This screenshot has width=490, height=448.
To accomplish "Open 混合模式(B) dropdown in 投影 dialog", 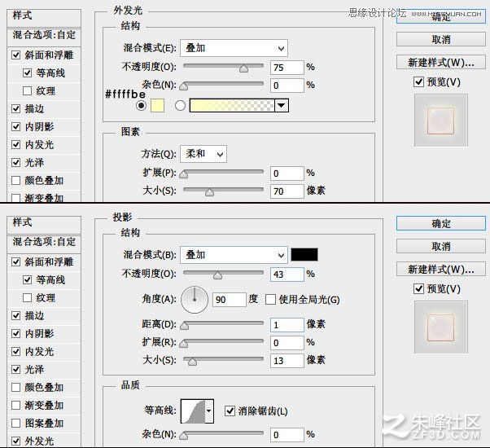I will pos(234,255).
